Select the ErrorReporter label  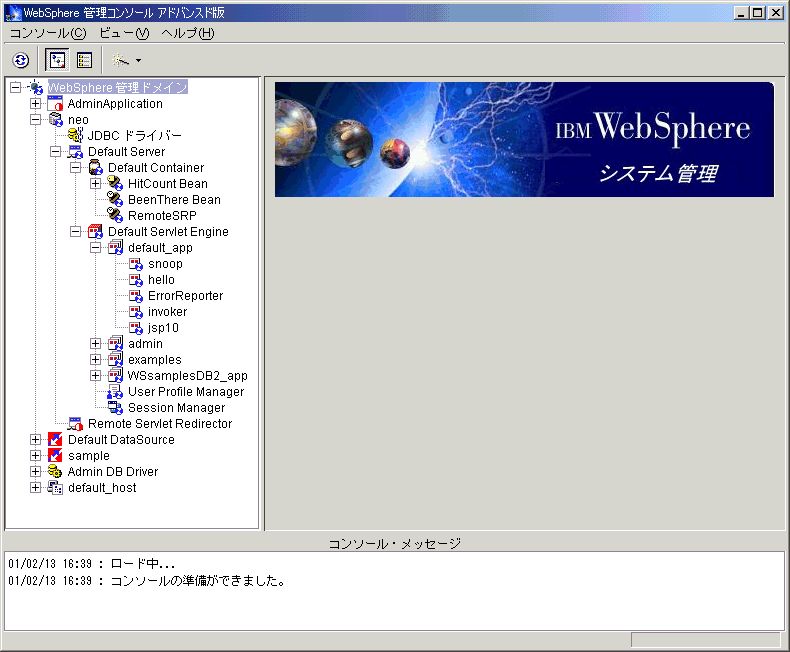coord(185,296)
